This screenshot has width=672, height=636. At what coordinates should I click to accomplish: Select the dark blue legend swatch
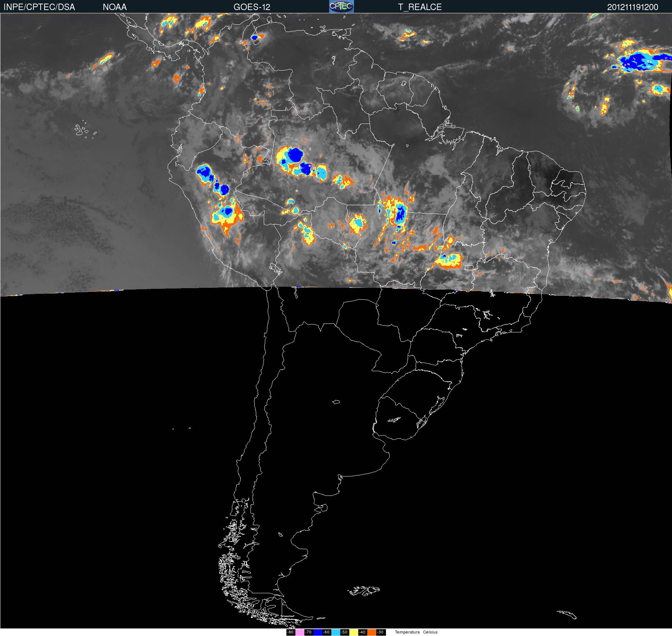pyautogui.click(x=318, y=632)
